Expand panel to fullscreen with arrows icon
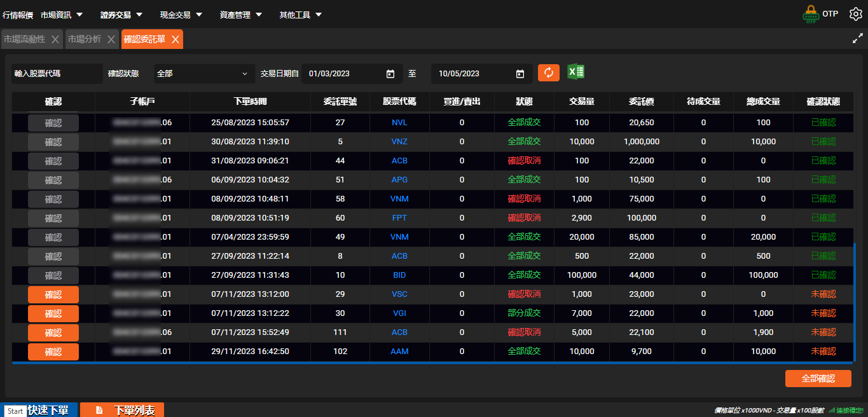The width and height of the screenshot is (868, 417). click(x=857, y=39)
